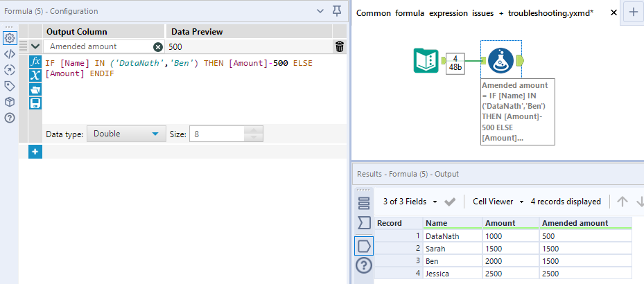Viewport: 644px width, 284px height.
Task: Close the troubleshooting.yxmd workflow tab
Action: click(613, 12)
